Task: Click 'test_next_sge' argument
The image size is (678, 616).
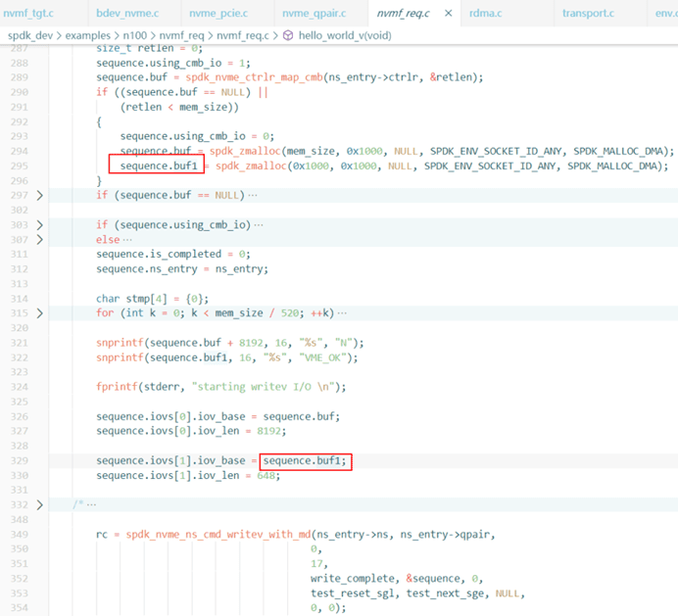Action: coord(445,593)
